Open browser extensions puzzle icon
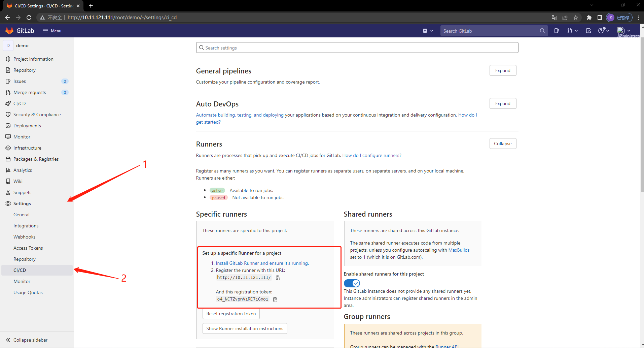The height and width of the screenshot is (348, 644). point(589,18)
